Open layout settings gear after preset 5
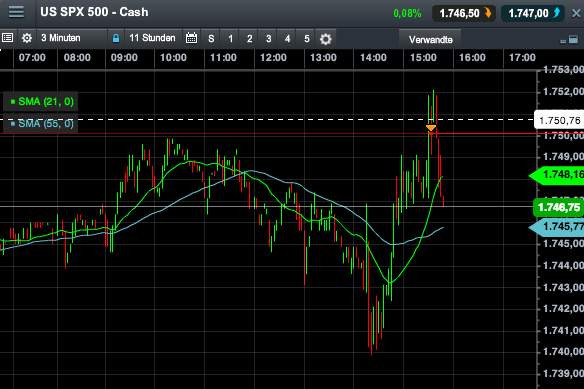The height and width of the screenshot is (389, 584). tap(326, 39)
